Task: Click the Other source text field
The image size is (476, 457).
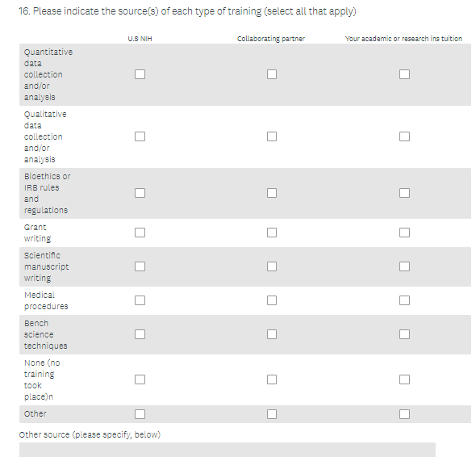Action: coord(228,450)
